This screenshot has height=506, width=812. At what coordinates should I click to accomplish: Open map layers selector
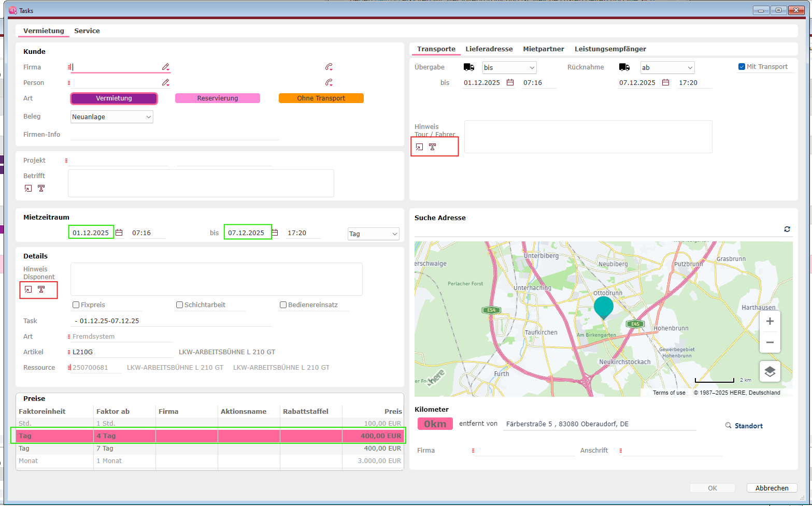tap(770, 371)
